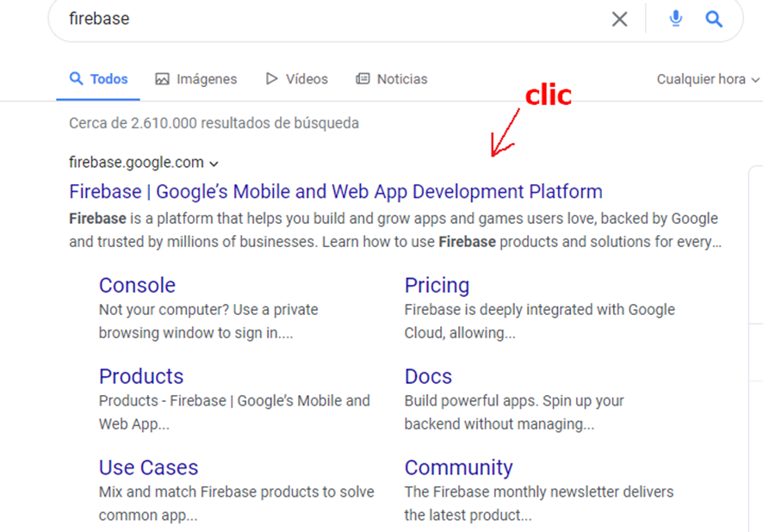Switch to Noticias tab
763x532 pixels.
(x=392, y=79)
